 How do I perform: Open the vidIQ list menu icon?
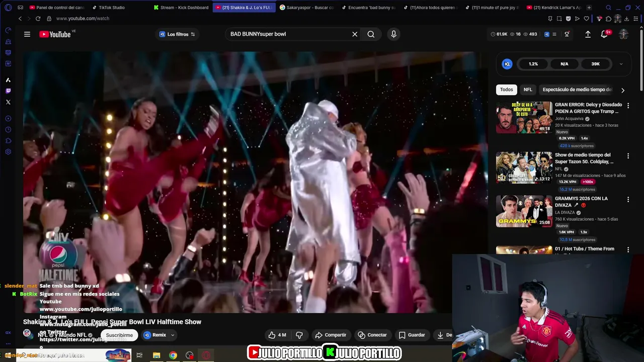[554, 34]
